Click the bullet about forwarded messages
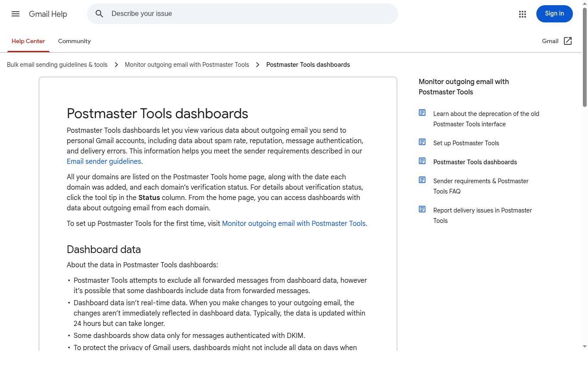 (x=220, y=285)
